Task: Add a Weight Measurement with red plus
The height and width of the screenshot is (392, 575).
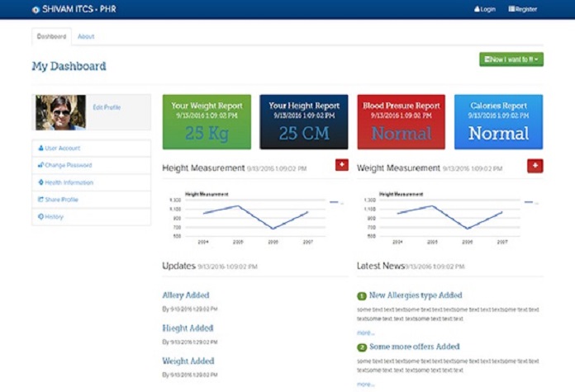Action: pos(535,166)
